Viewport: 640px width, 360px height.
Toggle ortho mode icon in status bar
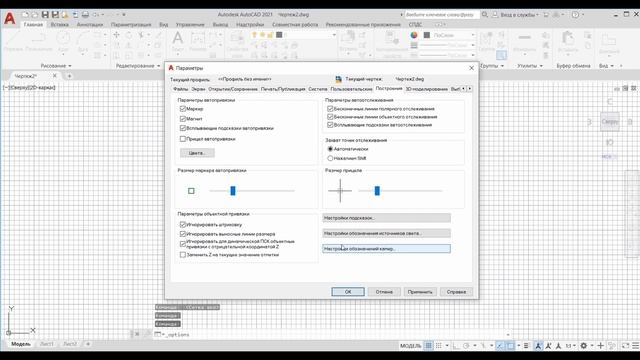pos(456,346)
